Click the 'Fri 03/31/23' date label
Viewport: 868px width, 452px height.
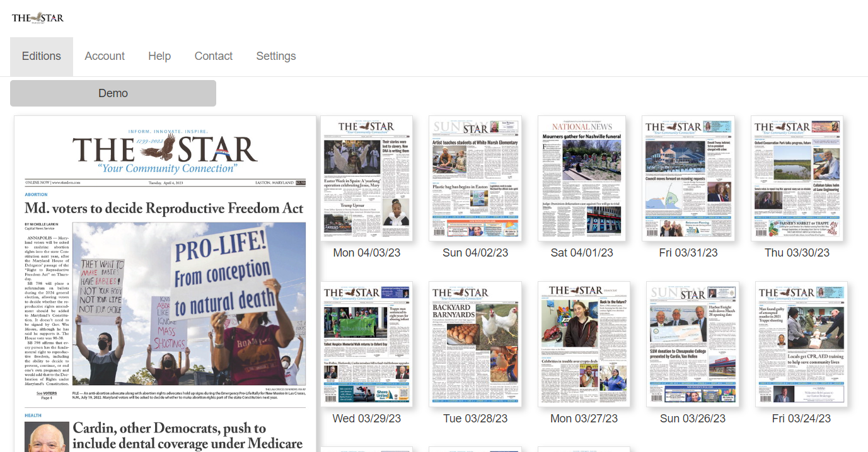coord(688,253)
